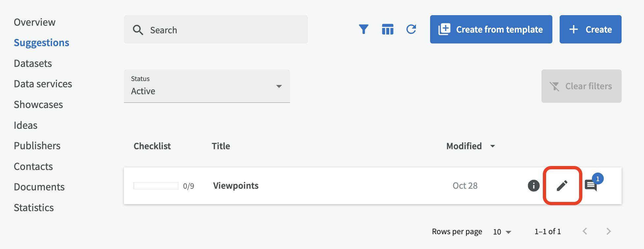The image size is (644, 249).
Task: Open Data services page
Action: click(43, 84)
